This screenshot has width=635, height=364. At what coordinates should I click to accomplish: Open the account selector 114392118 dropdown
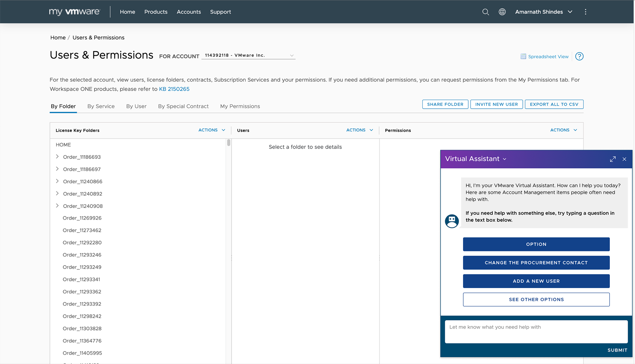pos(248,55)
